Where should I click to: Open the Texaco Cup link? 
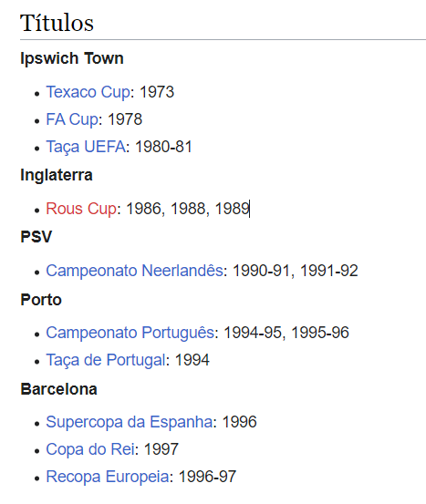coord(88,92)
